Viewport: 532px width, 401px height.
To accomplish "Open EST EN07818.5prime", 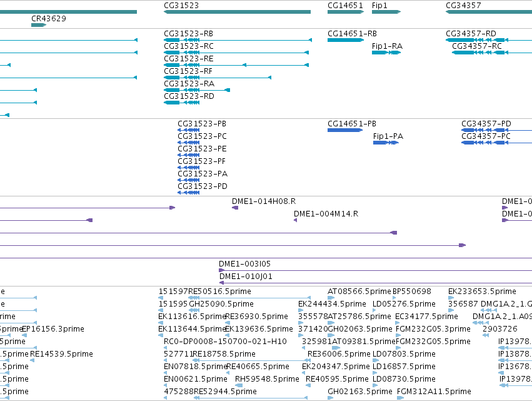I will click(x=196, y=367).
